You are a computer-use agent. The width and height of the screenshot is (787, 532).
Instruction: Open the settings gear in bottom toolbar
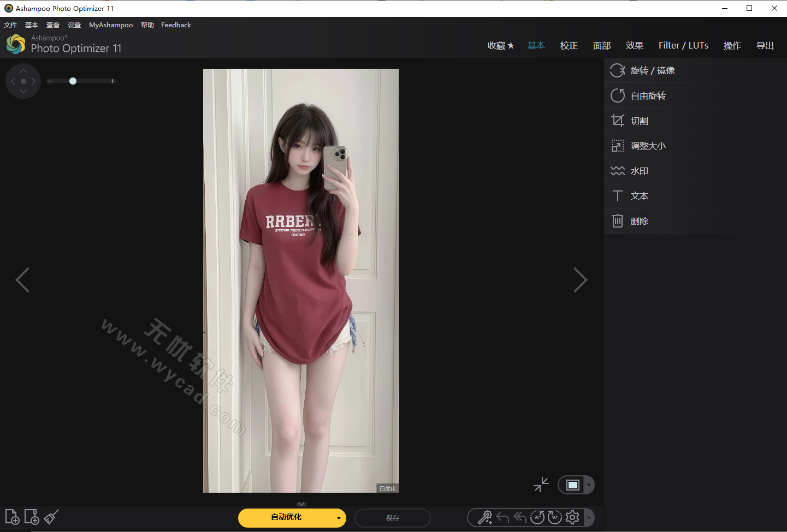[572, 517]
